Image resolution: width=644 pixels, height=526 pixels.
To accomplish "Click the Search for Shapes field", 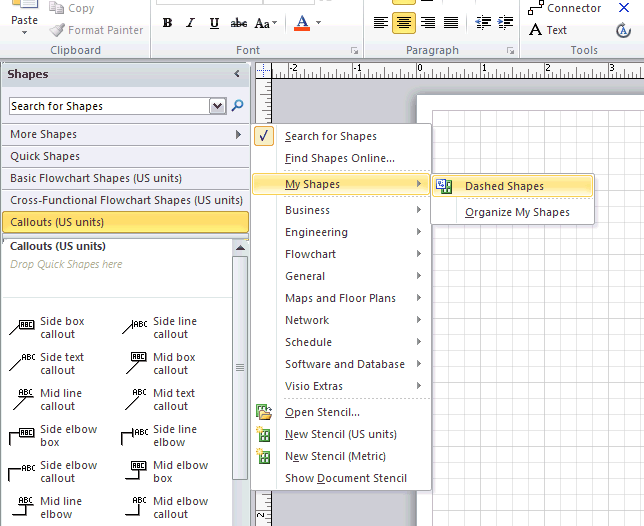I will (109, 106).
